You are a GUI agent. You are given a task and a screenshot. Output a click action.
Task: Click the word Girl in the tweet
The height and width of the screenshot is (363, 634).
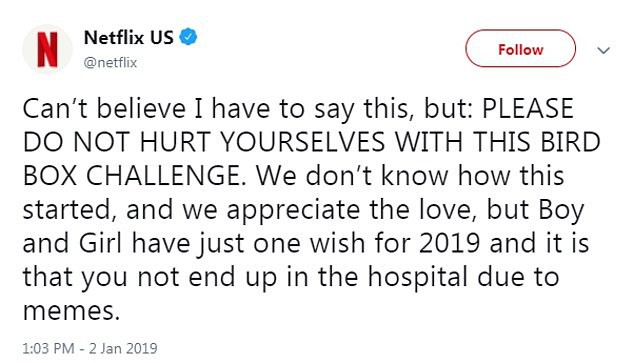pyautogui.click(x=100, y=243)
